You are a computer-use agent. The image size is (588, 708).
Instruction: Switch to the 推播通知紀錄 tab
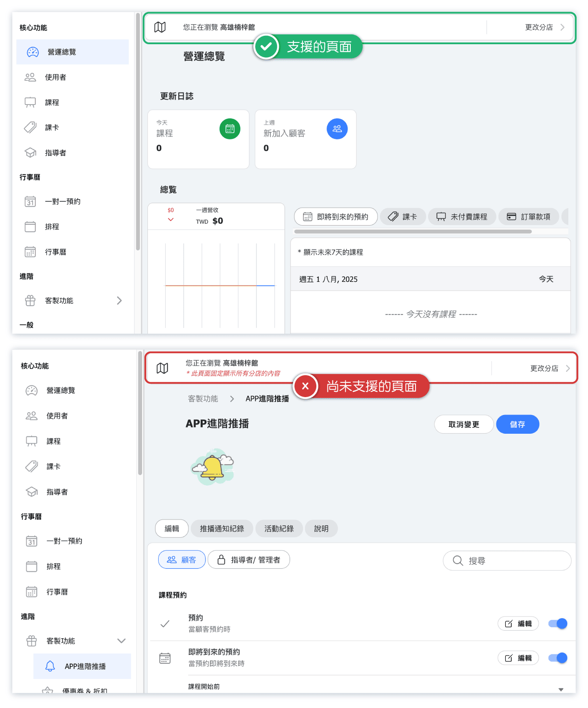222,528
